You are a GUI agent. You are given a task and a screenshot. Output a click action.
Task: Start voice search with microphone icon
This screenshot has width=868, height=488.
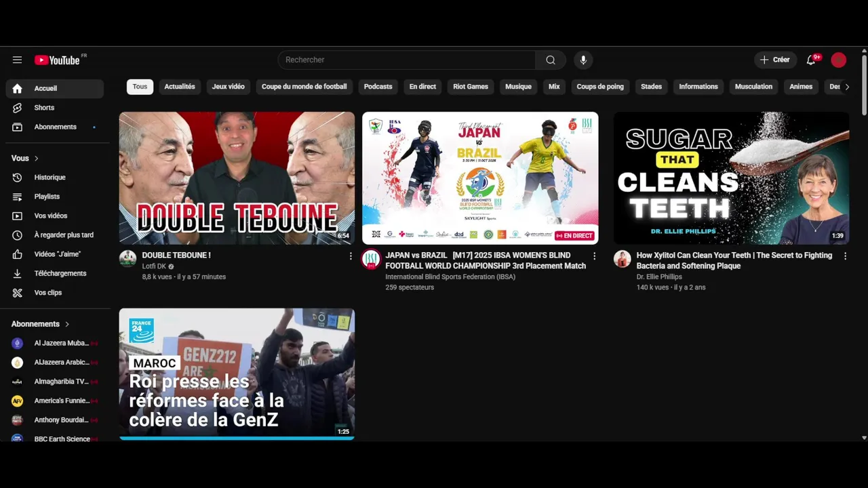tap(583, 60)
